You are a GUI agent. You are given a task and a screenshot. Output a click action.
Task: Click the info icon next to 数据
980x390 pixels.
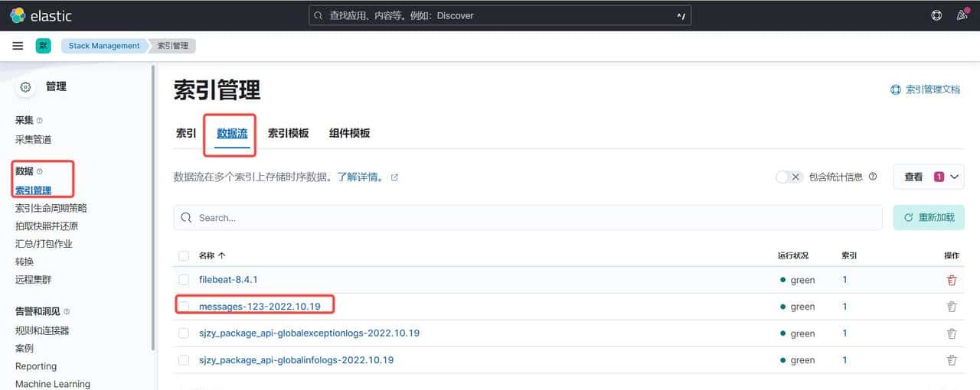40,171
